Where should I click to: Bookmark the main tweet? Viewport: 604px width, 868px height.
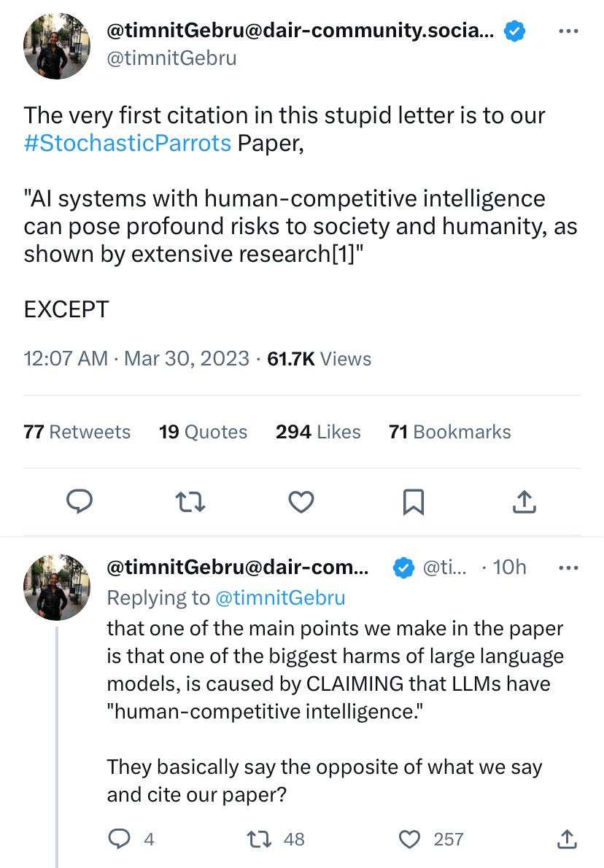tap(413, 502)
